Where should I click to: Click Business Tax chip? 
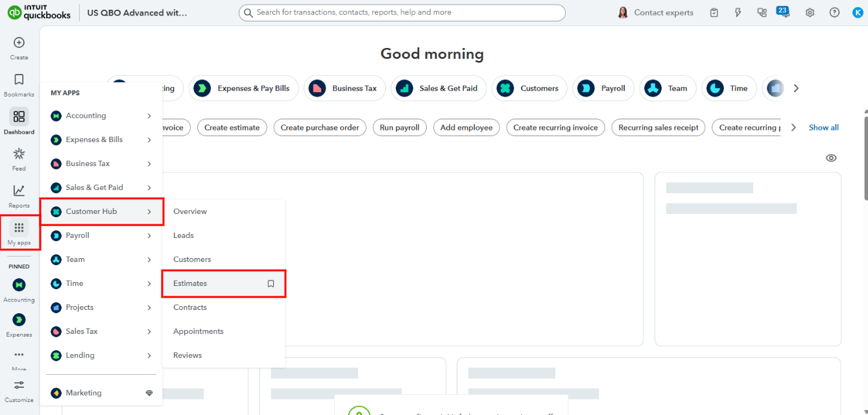coord(344,88)
